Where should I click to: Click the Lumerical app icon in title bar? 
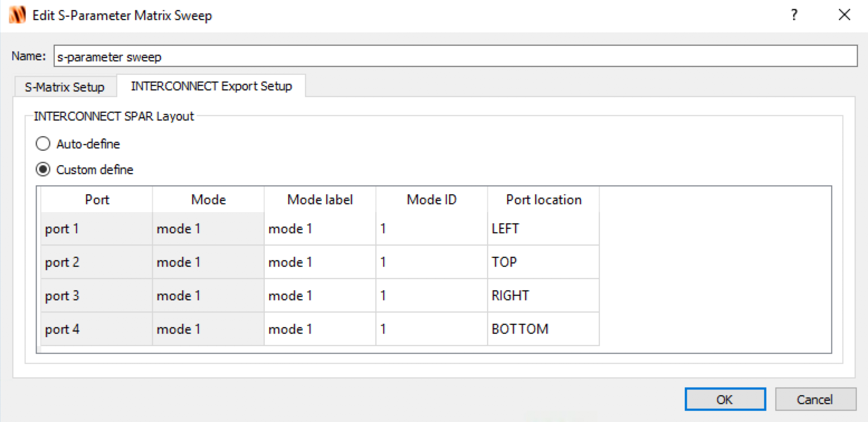tap(17, 15)
